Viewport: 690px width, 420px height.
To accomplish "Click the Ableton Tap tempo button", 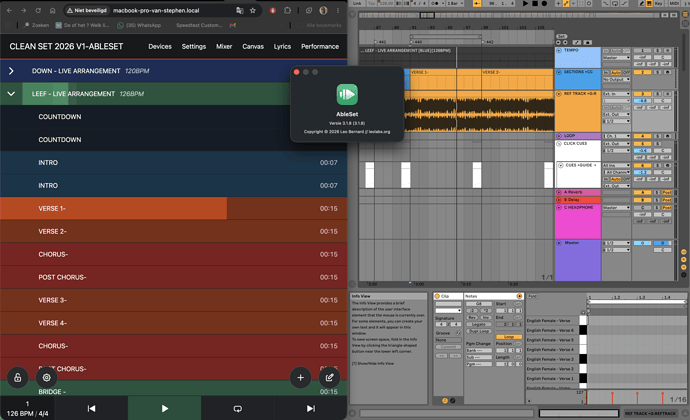I will 371,4.
